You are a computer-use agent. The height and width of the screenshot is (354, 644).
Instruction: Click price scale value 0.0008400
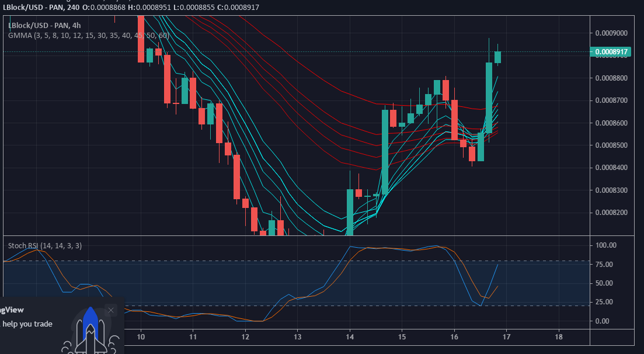[x=611, y=168]
